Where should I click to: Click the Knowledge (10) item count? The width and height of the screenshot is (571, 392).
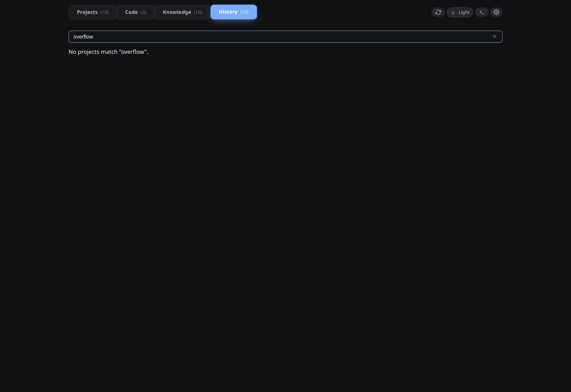coord(198,12)
